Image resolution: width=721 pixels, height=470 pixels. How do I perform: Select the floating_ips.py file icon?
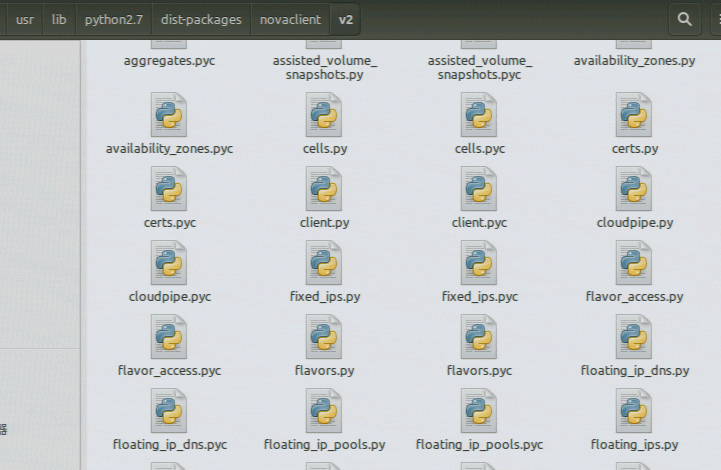[634, 411]
